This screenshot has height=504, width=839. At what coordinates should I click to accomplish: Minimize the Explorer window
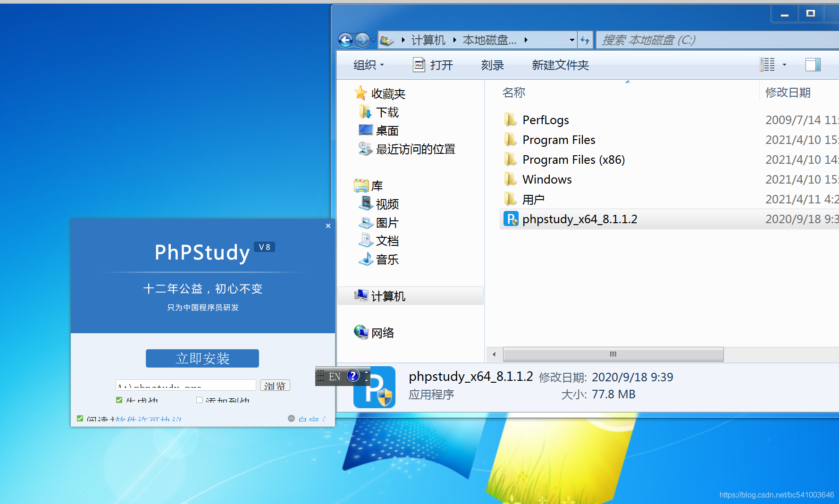click(x=784, y=14)
